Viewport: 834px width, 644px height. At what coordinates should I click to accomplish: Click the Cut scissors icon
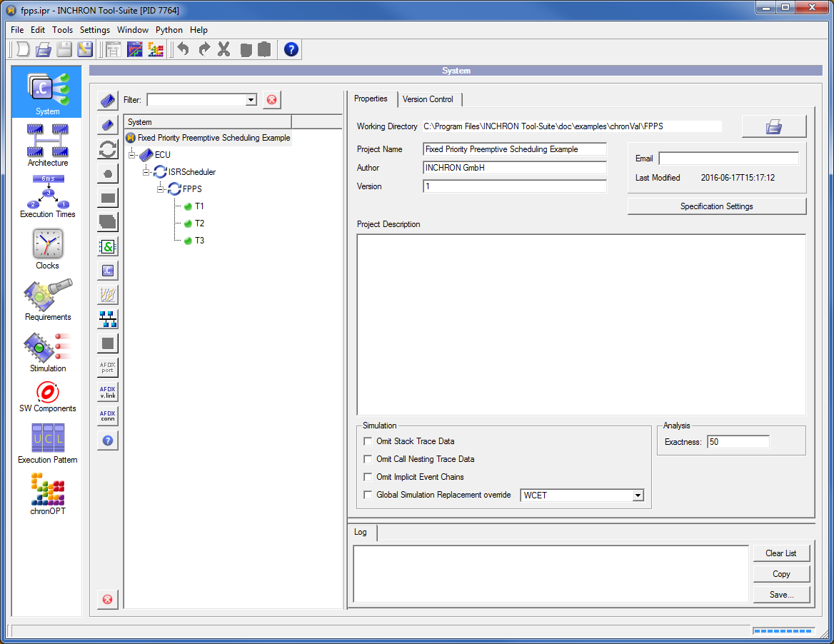[224, 49]
